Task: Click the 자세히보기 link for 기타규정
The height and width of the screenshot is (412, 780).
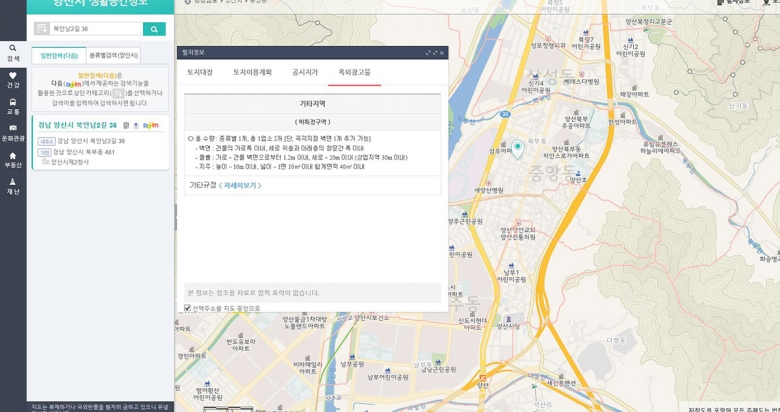Action: [x=240, y=185]
